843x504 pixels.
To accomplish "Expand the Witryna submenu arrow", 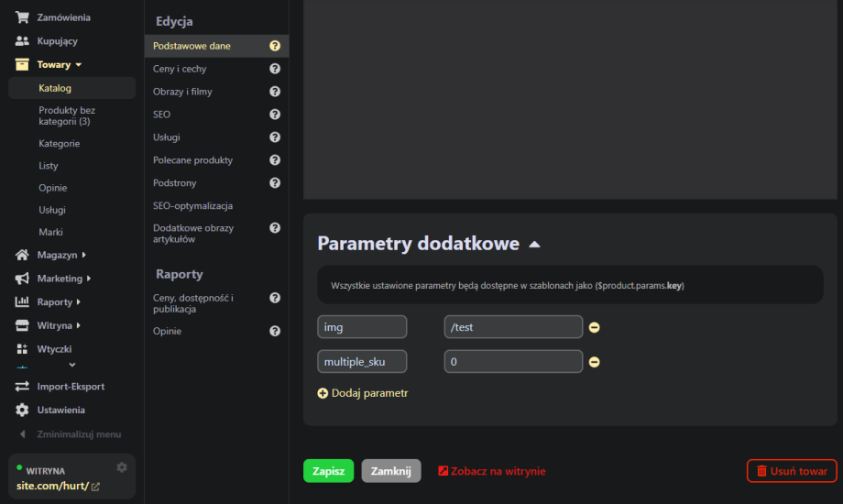I will tap(79, 325).
